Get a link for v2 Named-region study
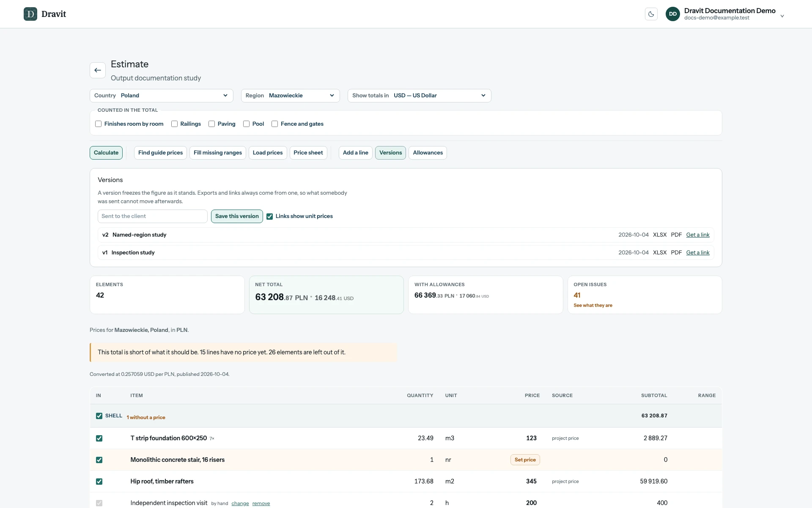The width and height of the screenshot is (812, 508). point(698,235)
